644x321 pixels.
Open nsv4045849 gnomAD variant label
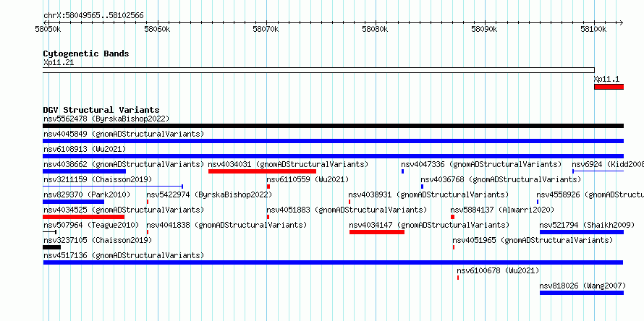[124, 134]
